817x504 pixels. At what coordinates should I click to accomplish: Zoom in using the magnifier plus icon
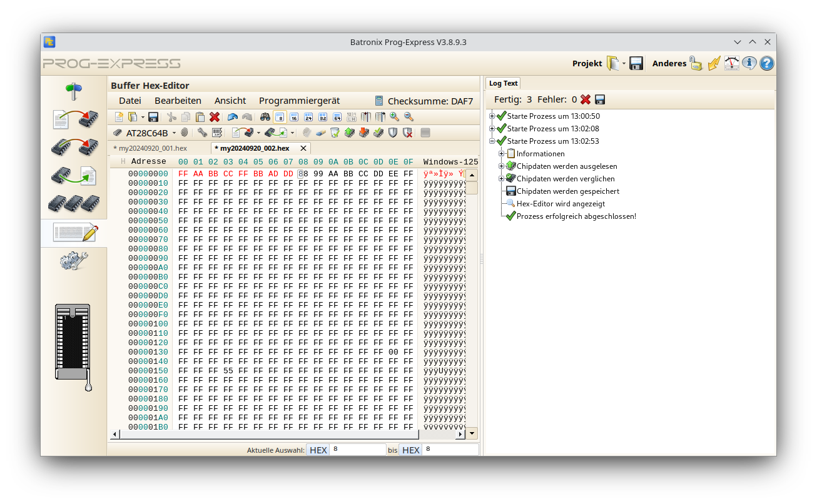point(393,117)
